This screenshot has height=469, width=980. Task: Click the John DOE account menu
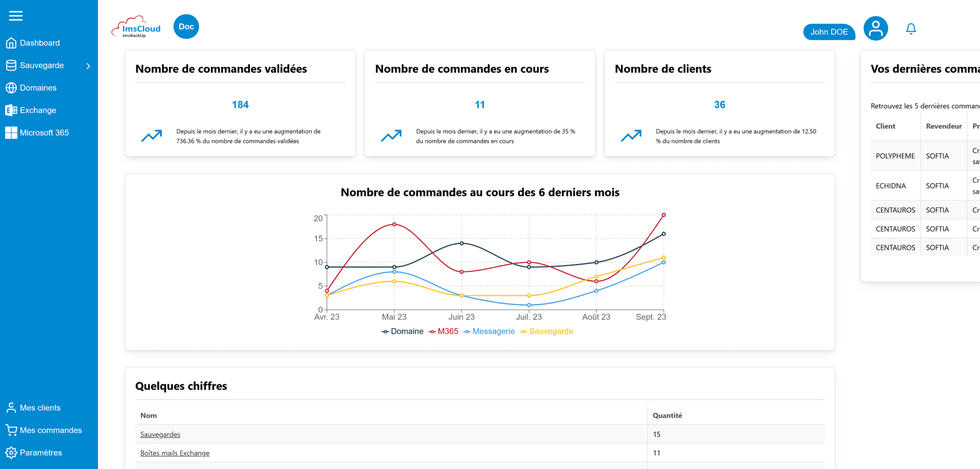pos(829,32)
